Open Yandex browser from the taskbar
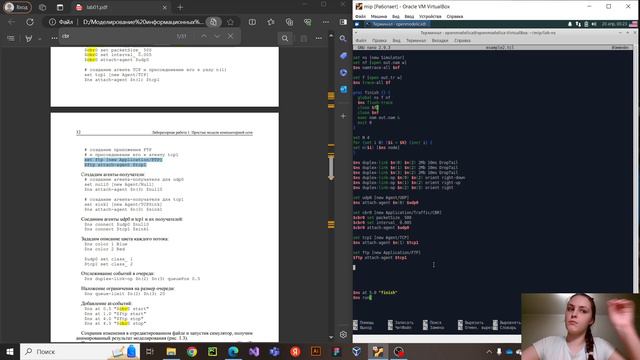Image resolution: width=640 pixels, height=360 pixels. [295, 351]
